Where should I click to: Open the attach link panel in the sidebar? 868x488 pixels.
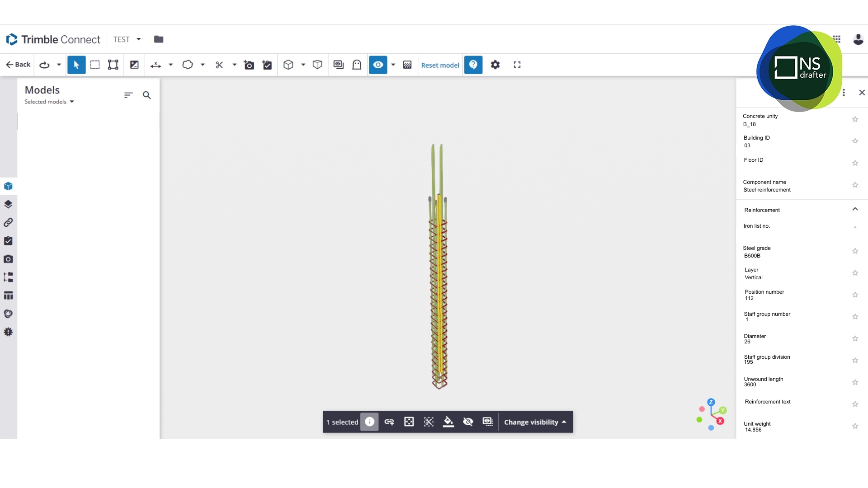(x=8, y=222)
